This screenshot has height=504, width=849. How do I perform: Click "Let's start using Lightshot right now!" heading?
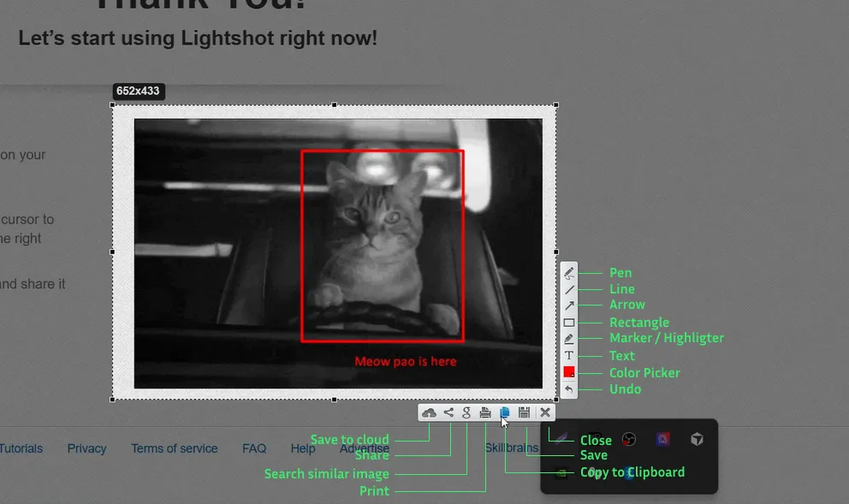click(x=198, y=39)
